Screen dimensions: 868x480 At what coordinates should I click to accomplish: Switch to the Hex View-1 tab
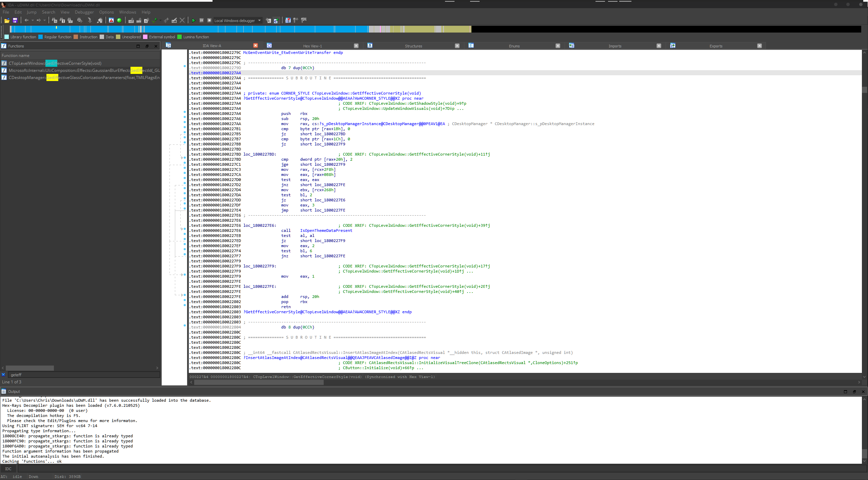[312, 46]
